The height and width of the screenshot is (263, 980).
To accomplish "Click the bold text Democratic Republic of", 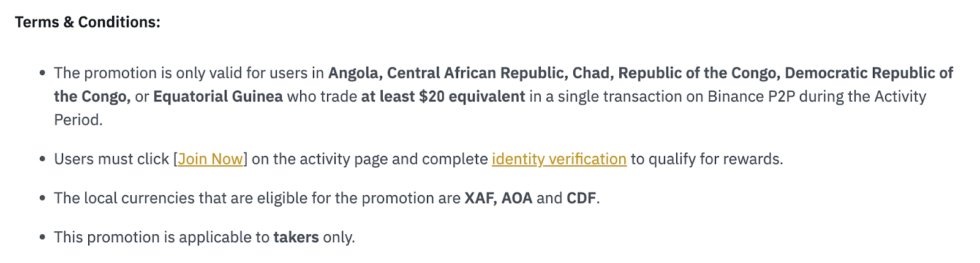I will pyautogui.click(x=869, y=73).
